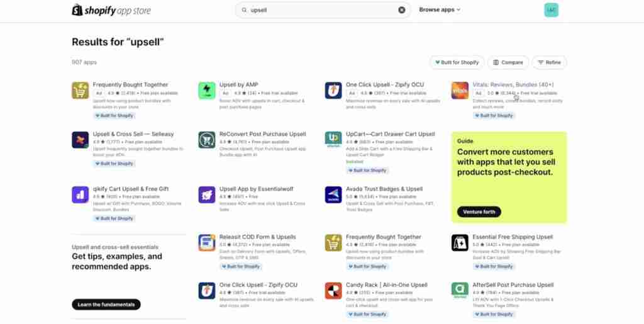Toggle the Built for Shopify filter
This screenshot has height=324, width=644.
click(457, 62)
